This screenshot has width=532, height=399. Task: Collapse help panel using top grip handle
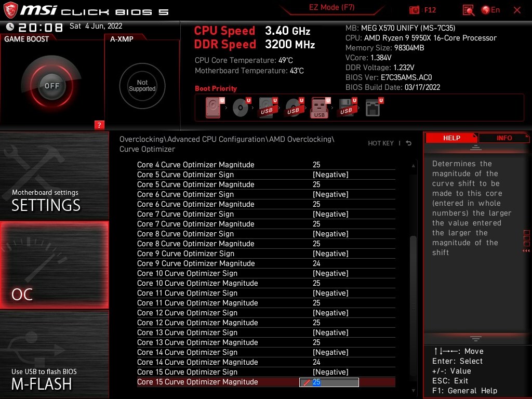point(476,148)
